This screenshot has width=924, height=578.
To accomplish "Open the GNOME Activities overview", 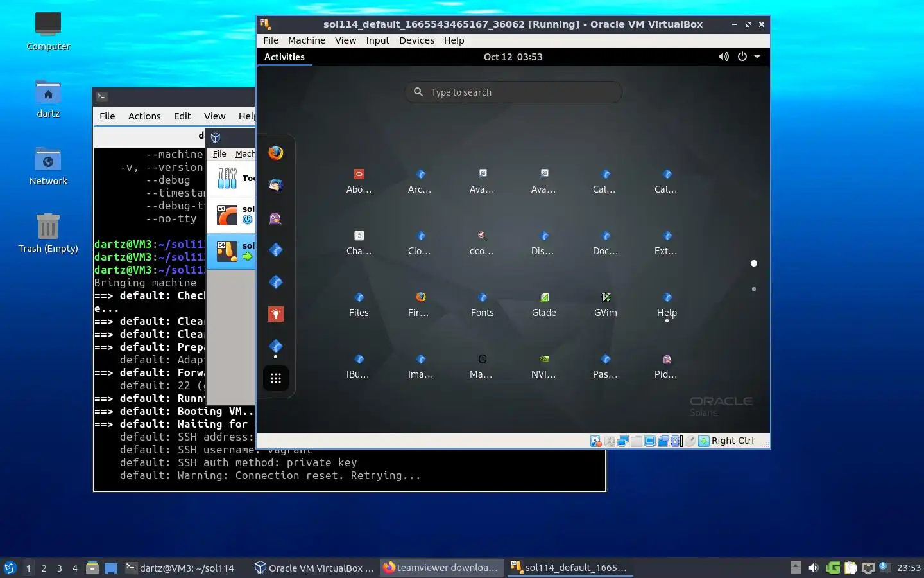I will click(x=284, y=57).
